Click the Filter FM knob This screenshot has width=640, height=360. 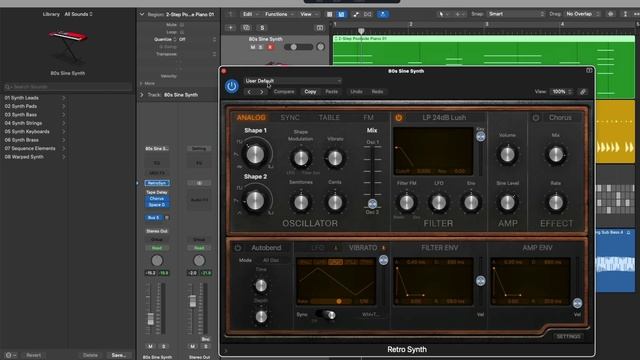click(x=407, y=202)
